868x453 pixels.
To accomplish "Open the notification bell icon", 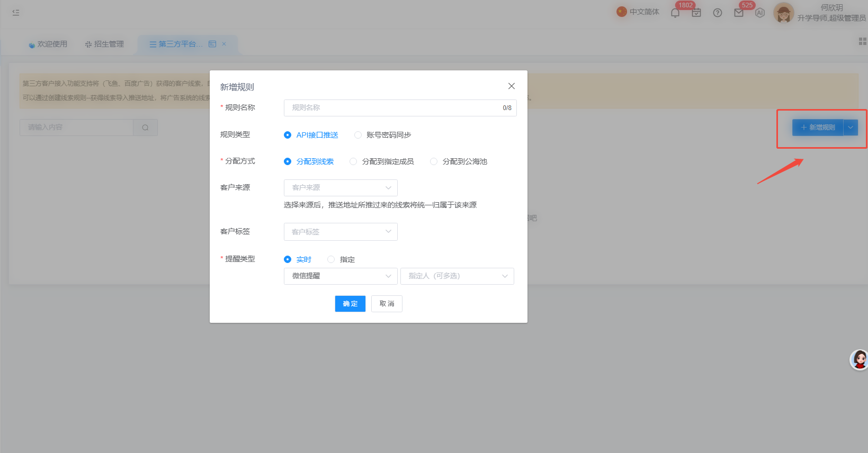I will point(675,13).
